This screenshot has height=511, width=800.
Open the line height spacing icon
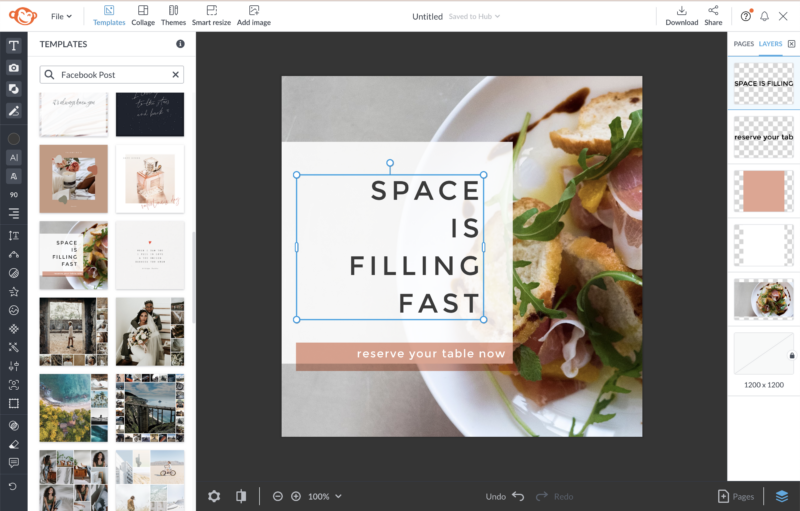[x=14, y=236]
